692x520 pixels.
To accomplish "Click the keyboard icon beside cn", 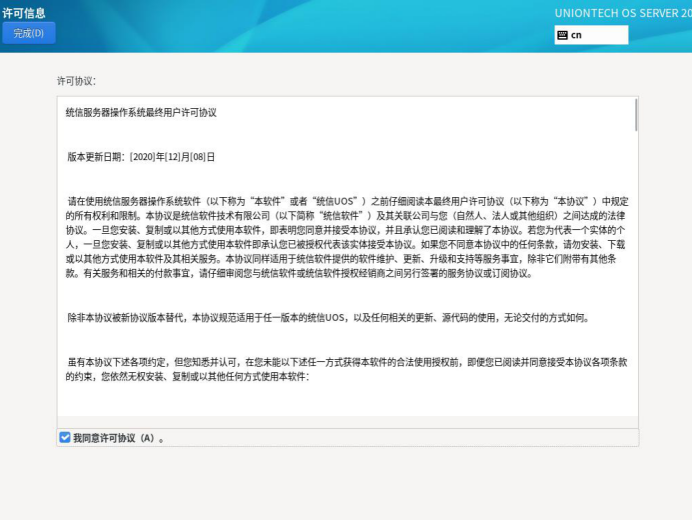I will (562, 35).
